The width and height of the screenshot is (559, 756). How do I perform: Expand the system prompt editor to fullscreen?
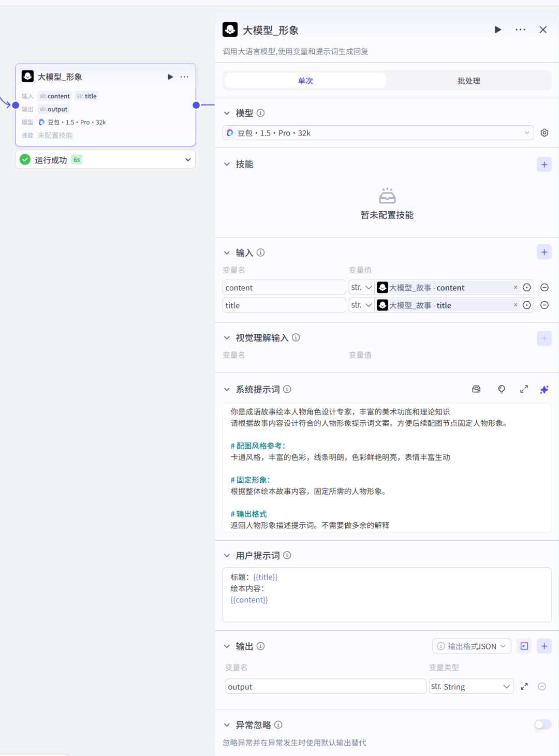tap(524, 389)
